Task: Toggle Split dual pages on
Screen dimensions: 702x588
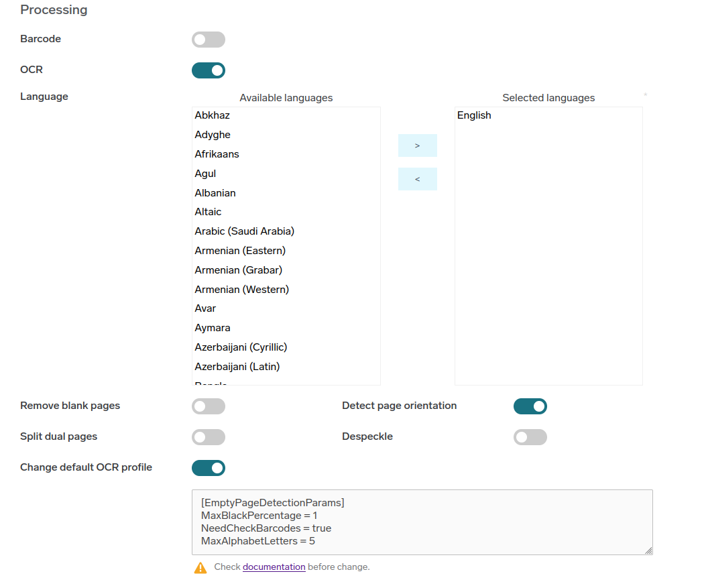Action: click(x=209, y=437)
